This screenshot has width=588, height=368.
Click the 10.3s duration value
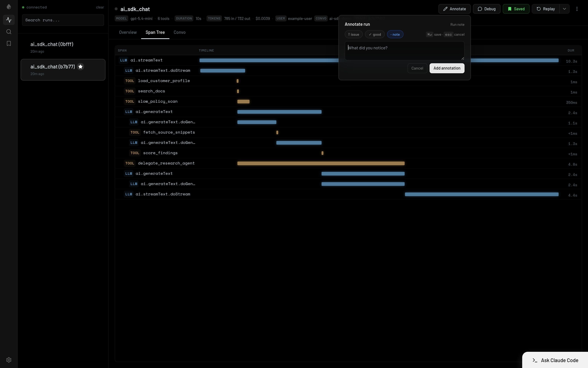point(571,61)
